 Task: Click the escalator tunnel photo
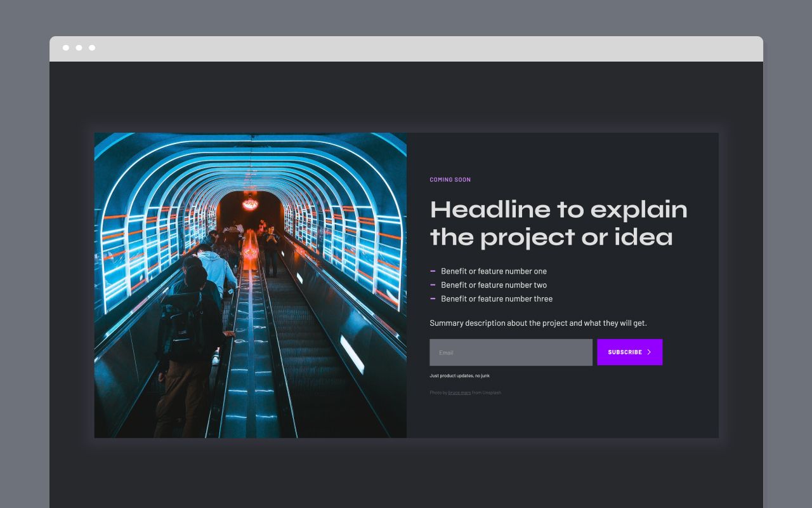[251, 284]
